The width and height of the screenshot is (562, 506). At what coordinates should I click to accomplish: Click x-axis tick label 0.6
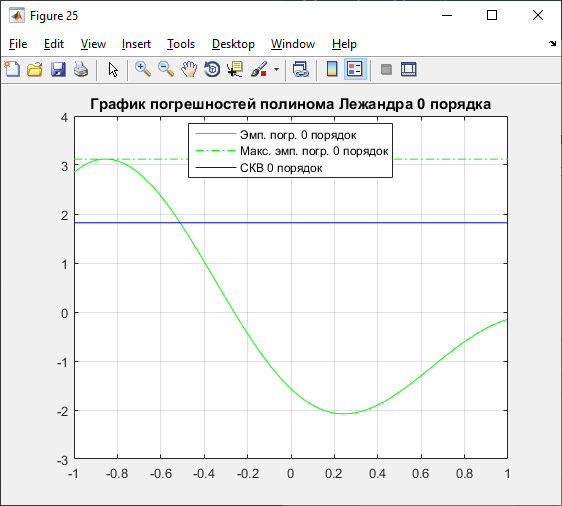tap(420, 474)
